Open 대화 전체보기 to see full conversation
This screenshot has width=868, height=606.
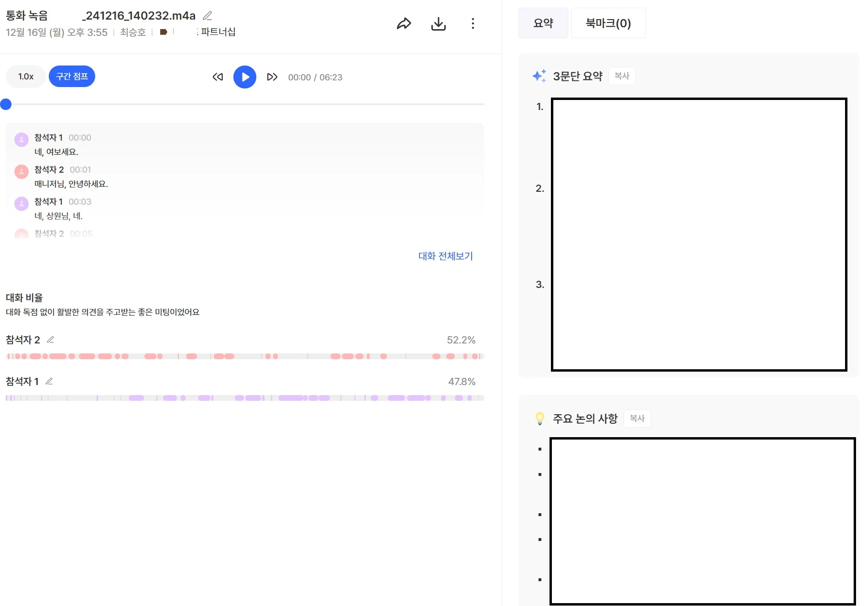(445, 256)
